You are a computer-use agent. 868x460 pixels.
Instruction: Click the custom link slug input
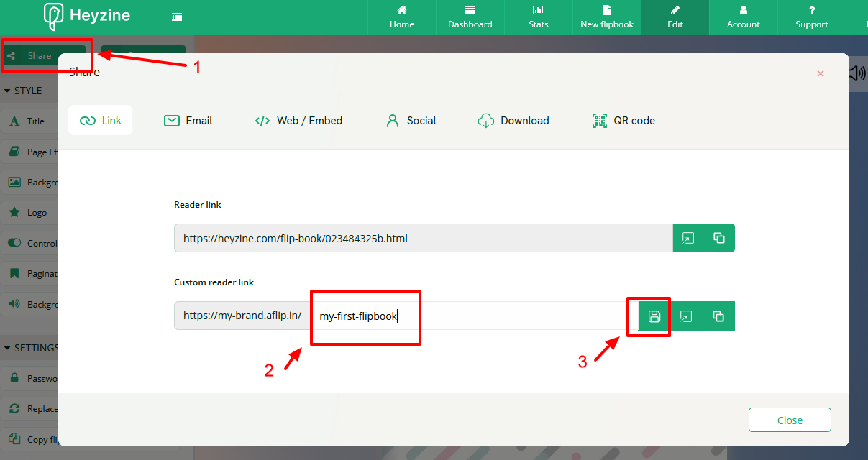(x=475, y=316)
